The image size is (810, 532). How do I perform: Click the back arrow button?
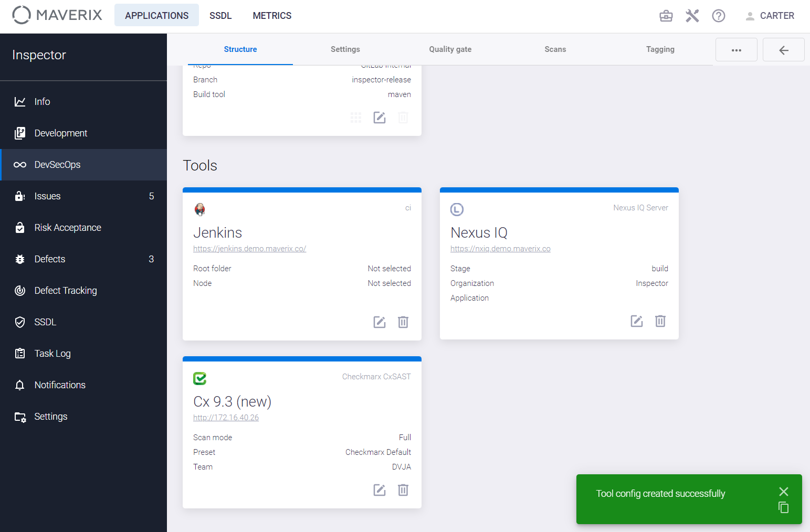pyautogui.click(x=784, y=50)
